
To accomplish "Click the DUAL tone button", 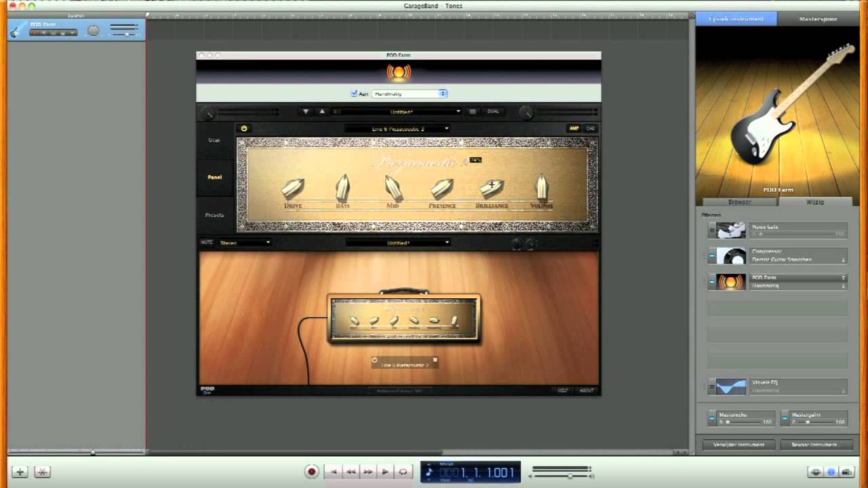I will coord(493,111).
